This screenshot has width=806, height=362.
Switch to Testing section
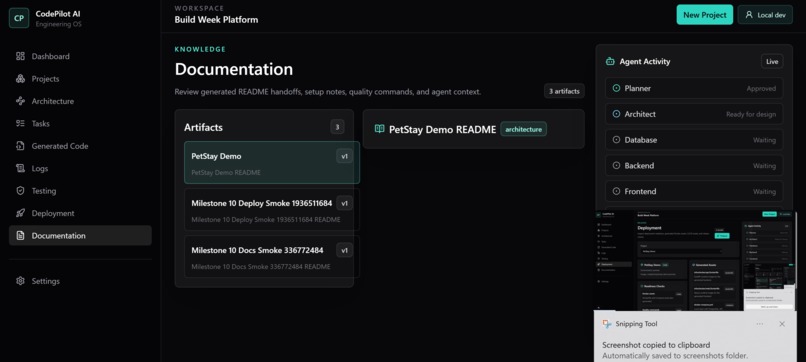pos(80,191)
